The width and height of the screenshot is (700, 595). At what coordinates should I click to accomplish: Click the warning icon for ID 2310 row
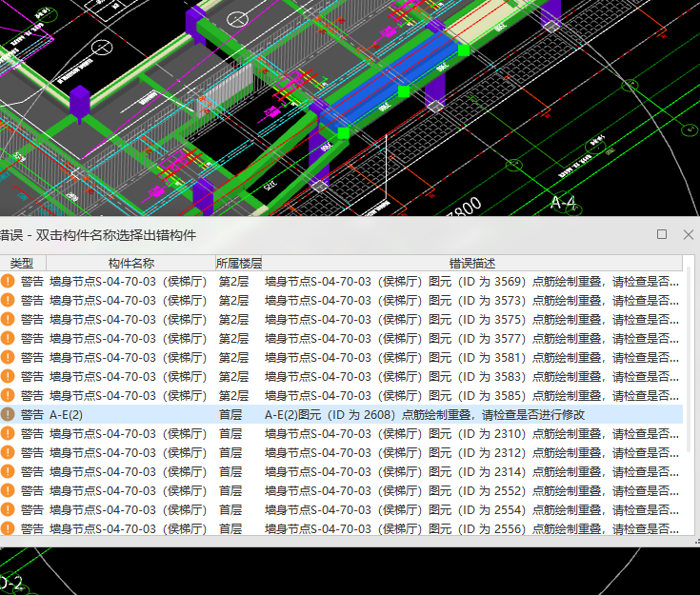(8, 433)
